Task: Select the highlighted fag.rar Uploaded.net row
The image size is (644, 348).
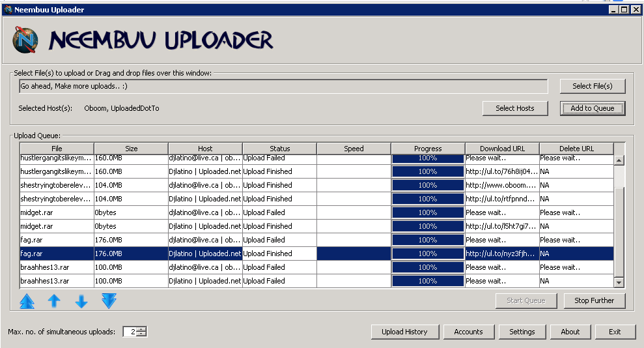Action: (316, 254)
